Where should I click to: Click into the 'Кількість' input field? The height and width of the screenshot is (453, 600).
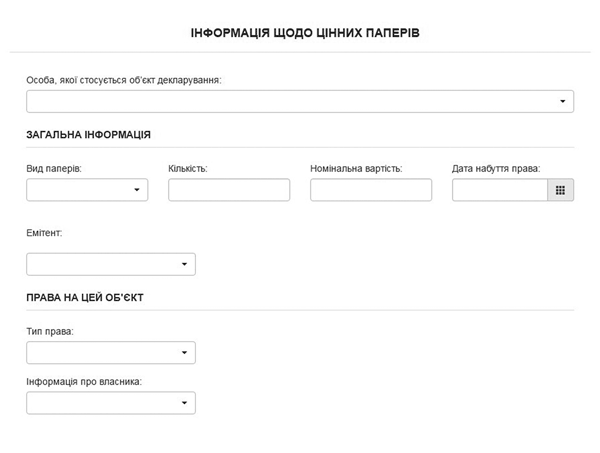(x=229, y=190)
